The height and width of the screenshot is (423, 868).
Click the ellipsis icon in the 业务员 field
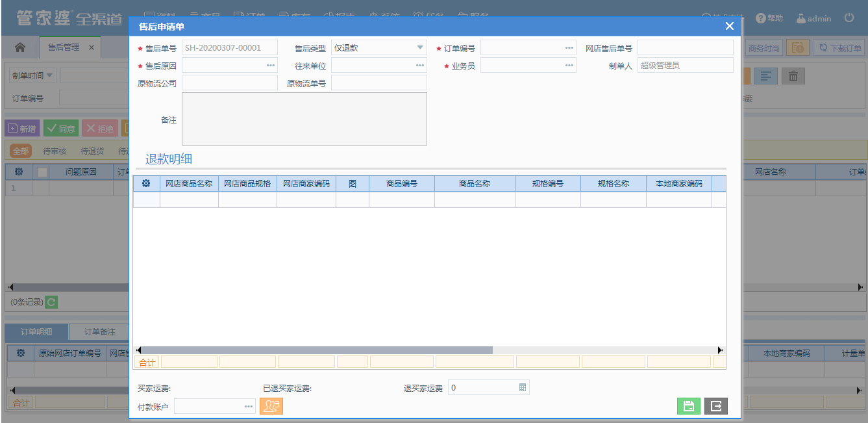(569, 66)
